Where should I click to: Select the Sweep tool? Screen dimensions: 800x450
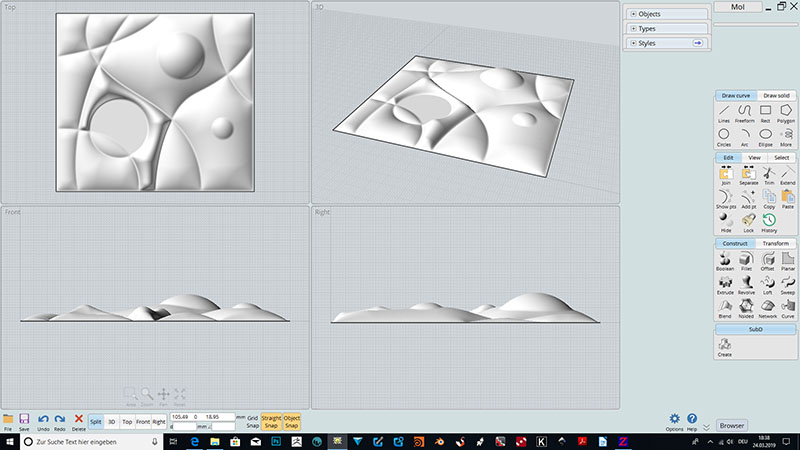[x=788, y=285]
